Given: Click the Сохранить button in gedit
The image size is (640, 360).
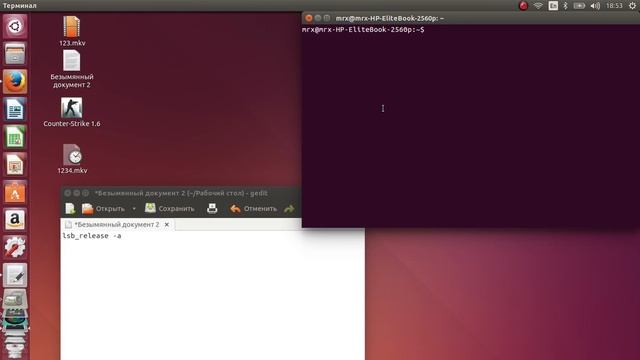Looking at the screenshot, I should click(170, 209).
